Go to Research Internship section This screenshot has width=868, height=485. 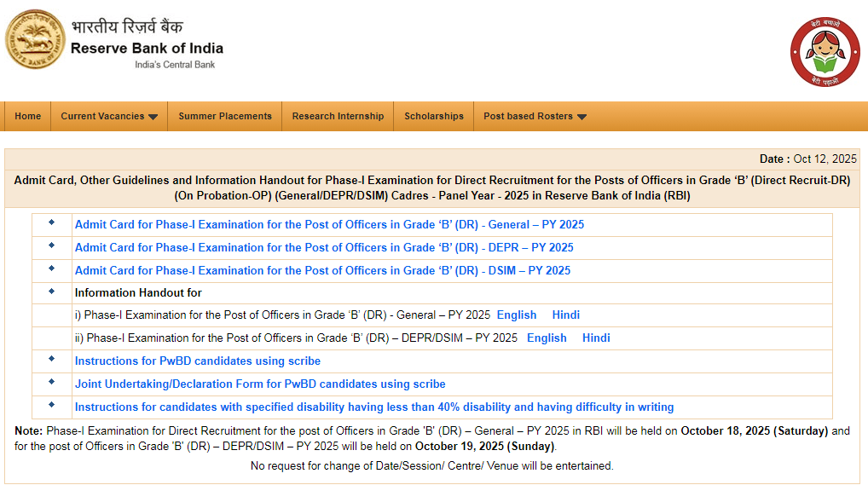click(x=338, y=116)
